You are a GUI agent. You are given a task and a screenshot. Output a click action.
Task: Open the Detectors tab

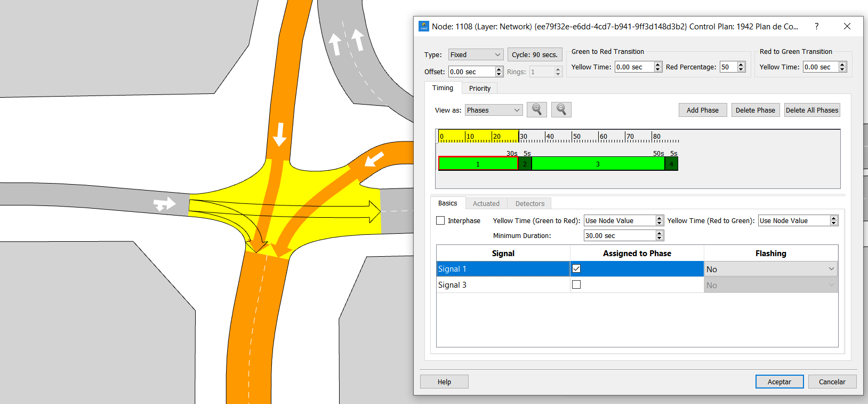click(529, 203)
